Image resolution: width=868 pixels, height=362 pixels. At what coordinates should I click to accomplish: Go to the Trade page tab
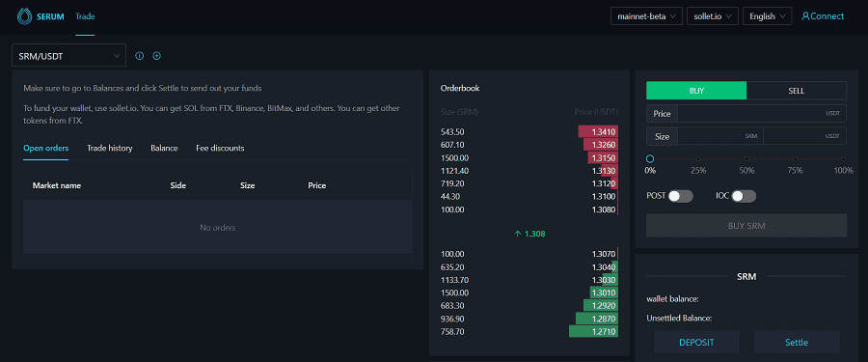tap(85, 16)
